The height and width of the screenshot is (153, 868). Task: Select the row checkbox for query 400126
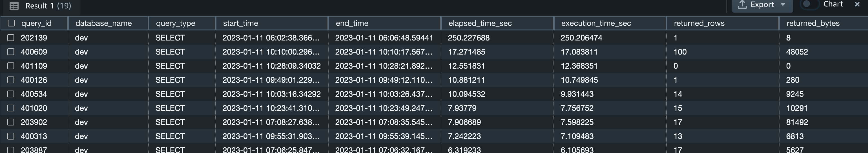[11, 80]
